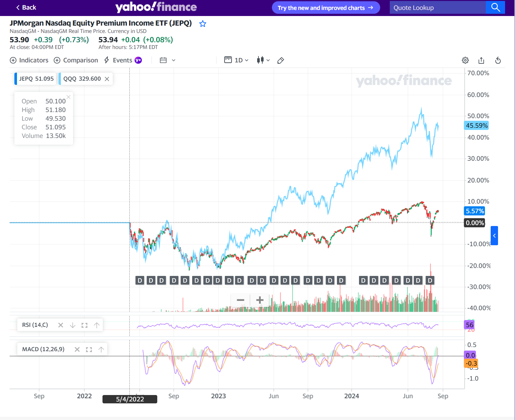Click the RSI value 56 tag

click(x=470, y=325)
